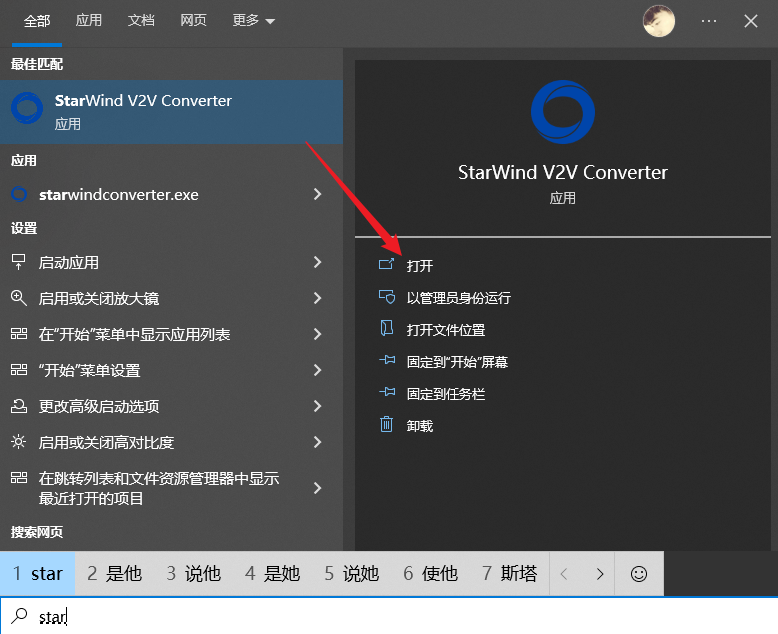Select StarWind V2V Converter best match
Image resolution: width=778 pixels, height=634 pixels.
point(171,112)
